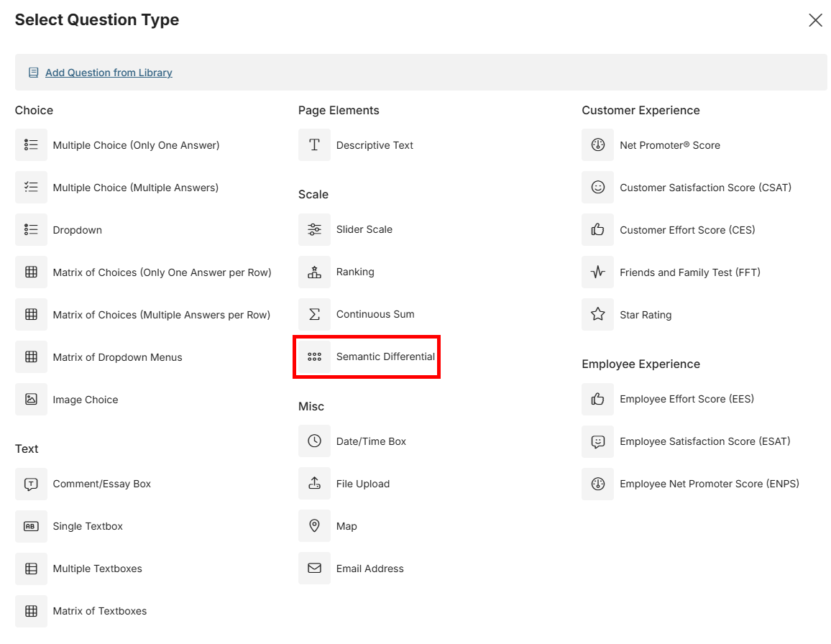Select Date/Time Box label
The width and height of the screenshot is (831, 644).
(x=371, y=441)
